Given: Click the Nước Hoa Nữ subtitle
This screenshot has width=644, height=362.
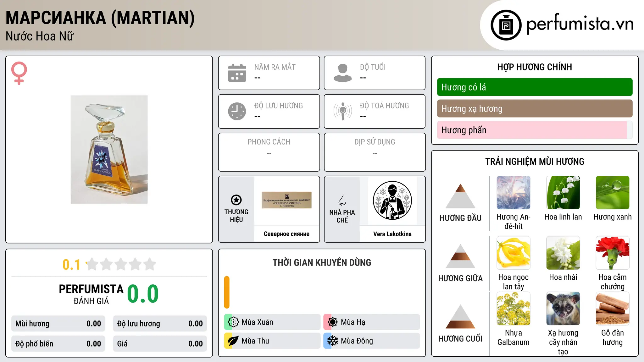Looking at the screenshot, I should click(x=40, y=36).
